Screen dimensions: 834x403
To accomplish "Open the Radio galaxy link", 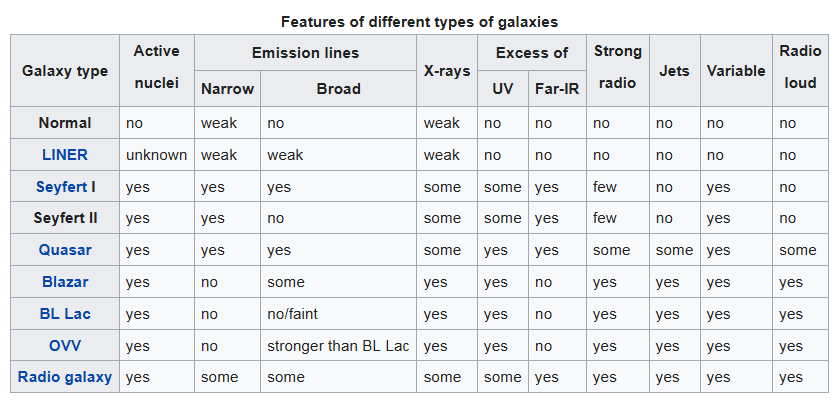I will 65,377.
